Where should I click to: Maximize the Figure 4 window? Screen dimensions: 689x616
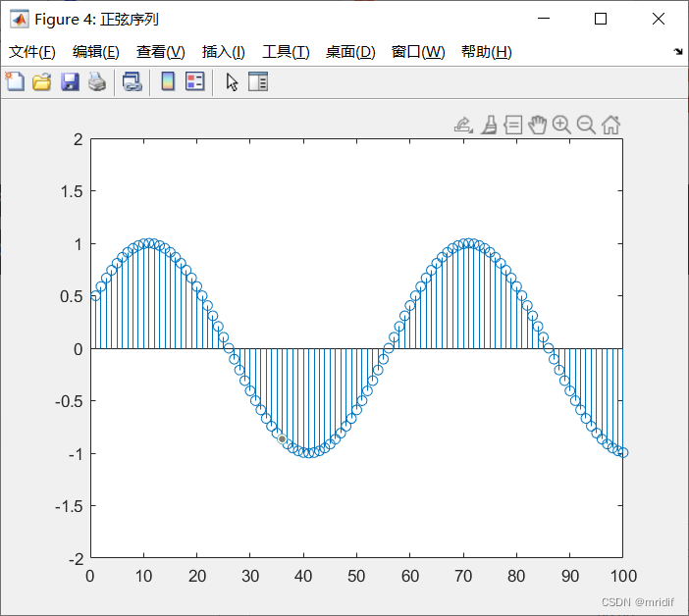tap(601, 19)
